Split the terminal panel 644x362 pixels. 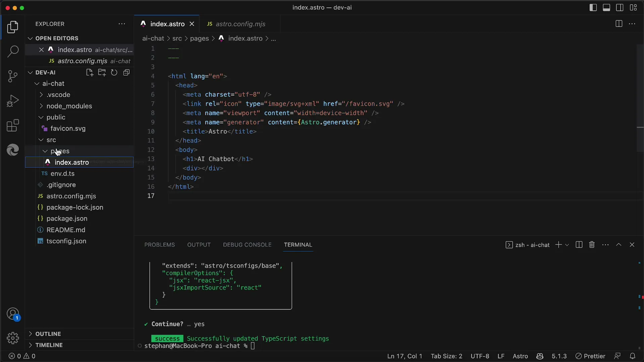pos(579,245)
